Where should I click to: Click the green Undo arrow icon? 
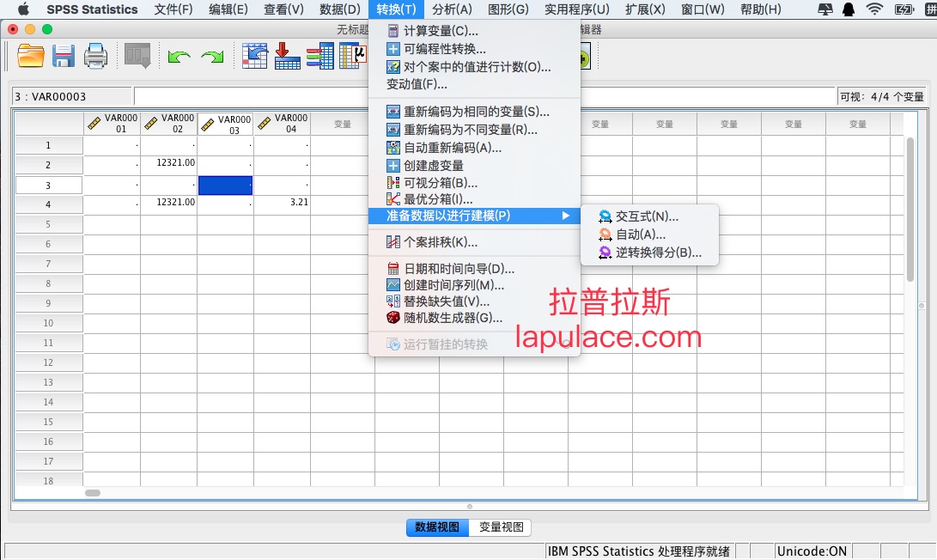coord(179,57)
